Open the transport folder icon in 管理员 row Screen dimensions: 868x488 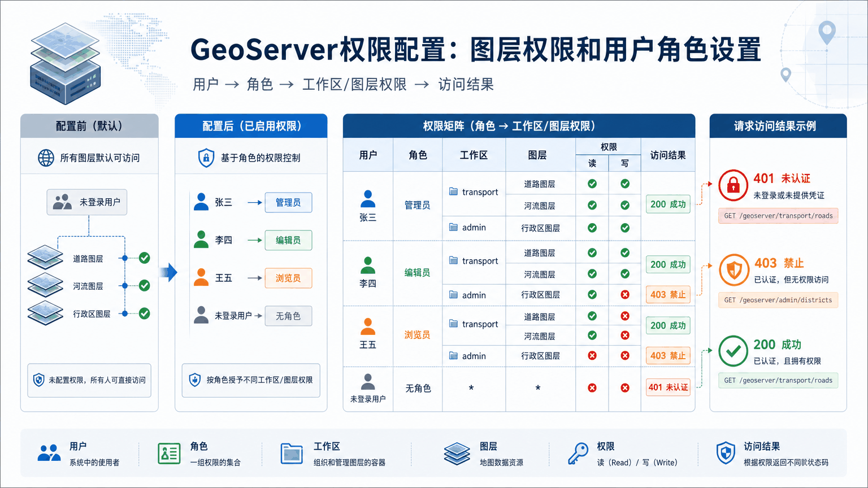(x=453, y=191)
